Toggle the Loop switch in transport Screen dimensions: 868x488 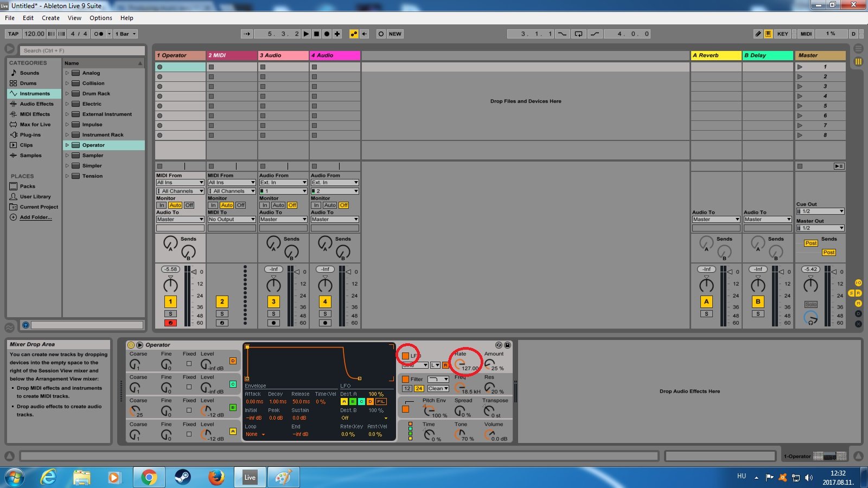579,34
